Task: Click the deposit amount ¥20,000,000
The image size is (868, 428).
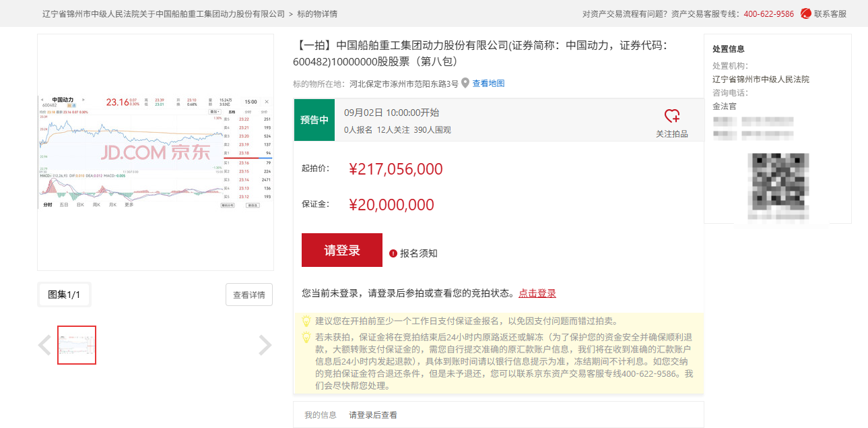Action: [391, 205]
